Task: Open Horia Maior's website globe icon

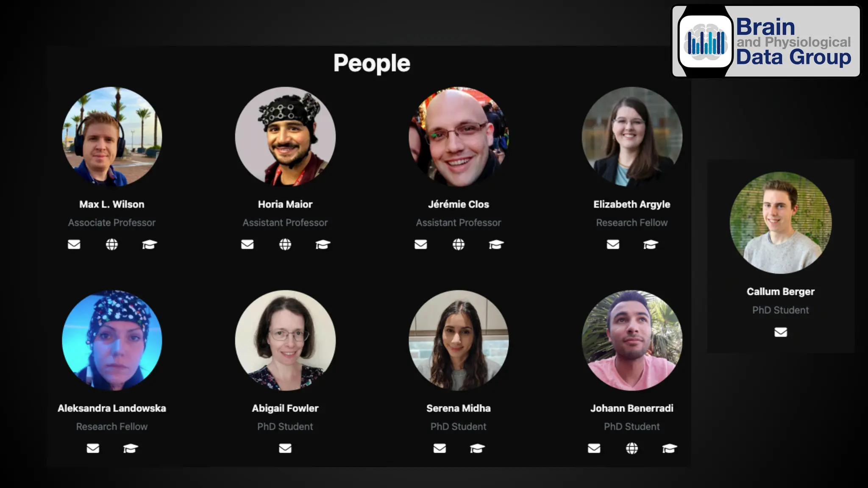Action: 285,244
